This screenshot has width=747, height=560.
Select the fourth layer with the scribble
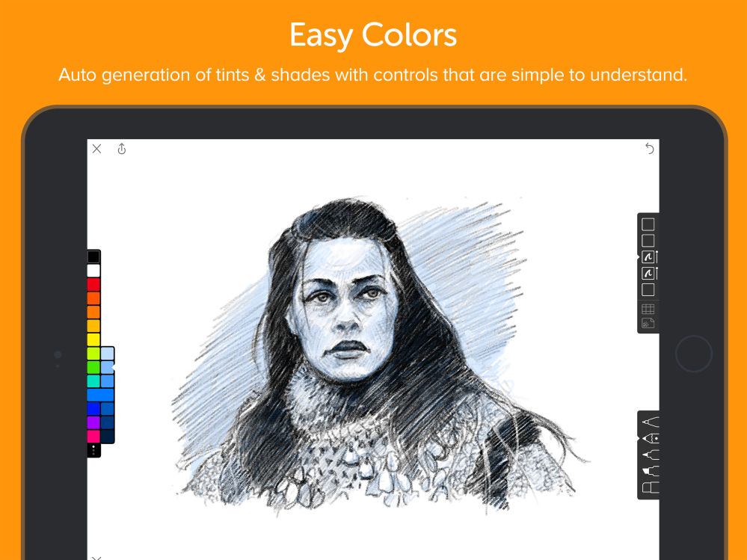coord(648,274)
